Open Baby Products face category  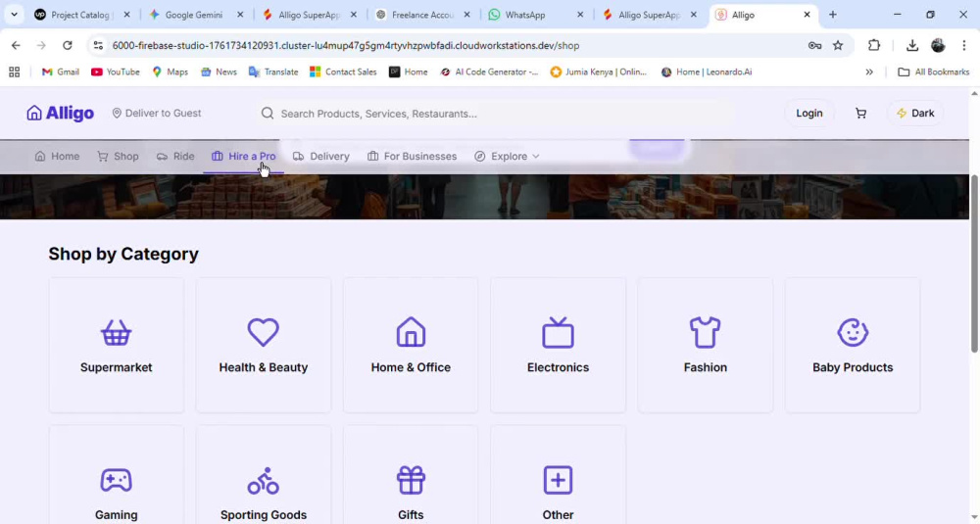click(x=853, y=346)
